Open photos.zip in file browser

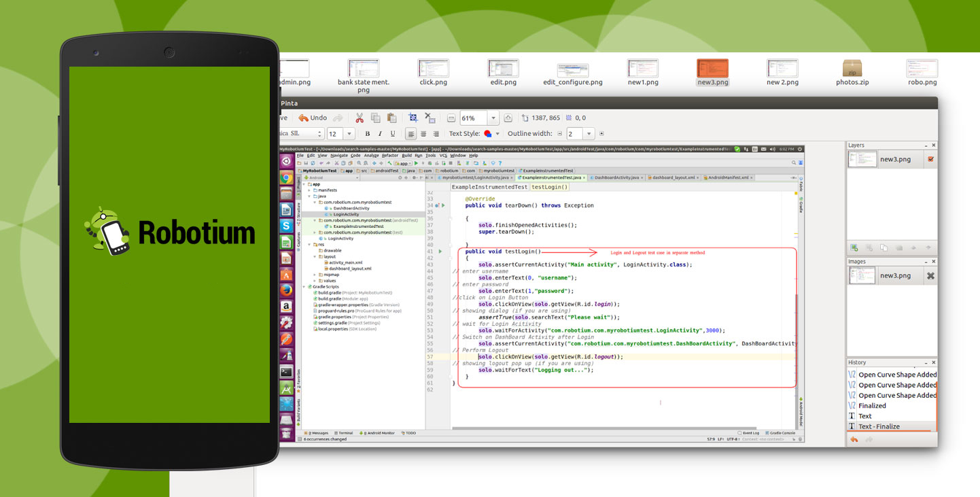coord(852,72)
